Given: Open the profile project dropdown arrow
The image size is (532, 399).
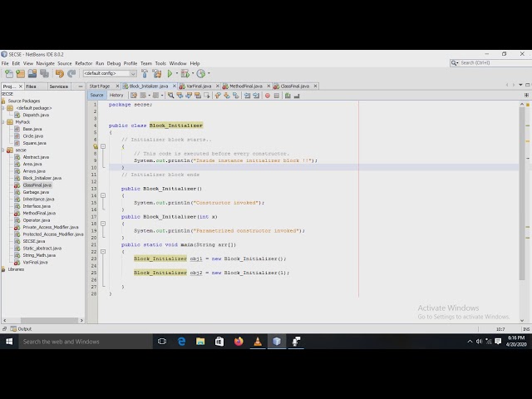Looking at the screenshot, I should coord(209,73).
